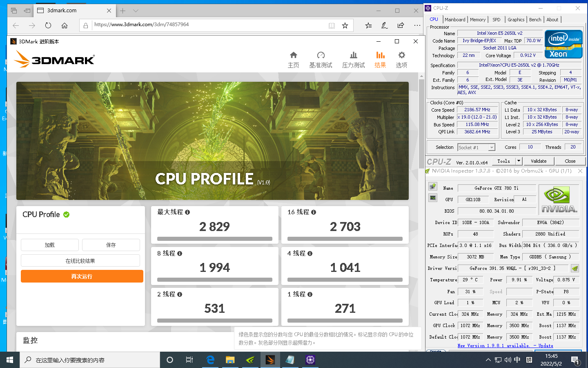Click the info icon beside 1 线程
Image resolution: width=588 pixels, height=368 pixels.
click(x=310, y=294)
